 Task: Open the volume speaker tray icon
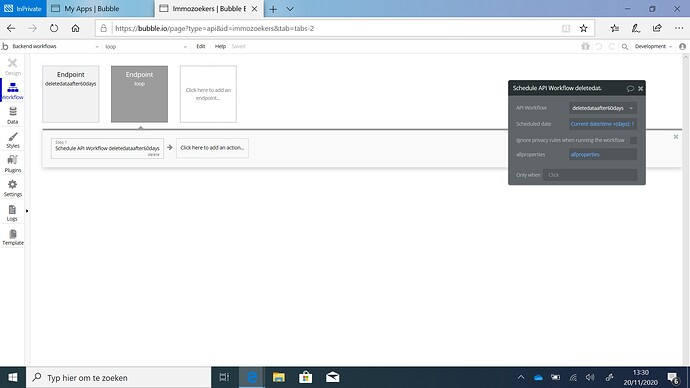pos(590,377)
